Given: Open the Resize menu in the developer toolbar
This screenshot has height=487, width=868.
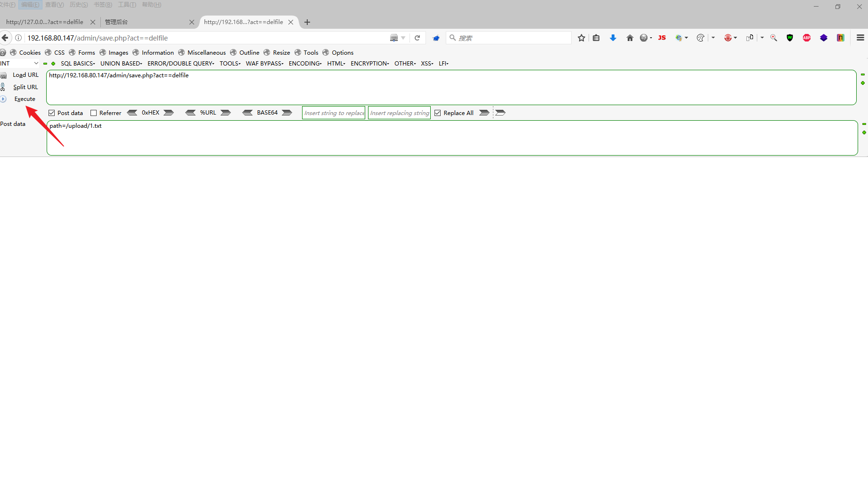Looking at the screenshot, I should click(x=281, y=52).
